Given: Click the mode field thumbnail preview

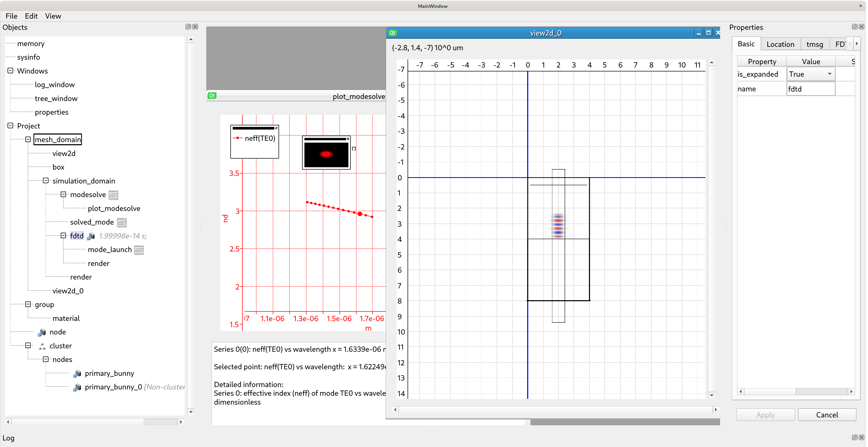Looking at the screenshot, I should pos(326,155).
